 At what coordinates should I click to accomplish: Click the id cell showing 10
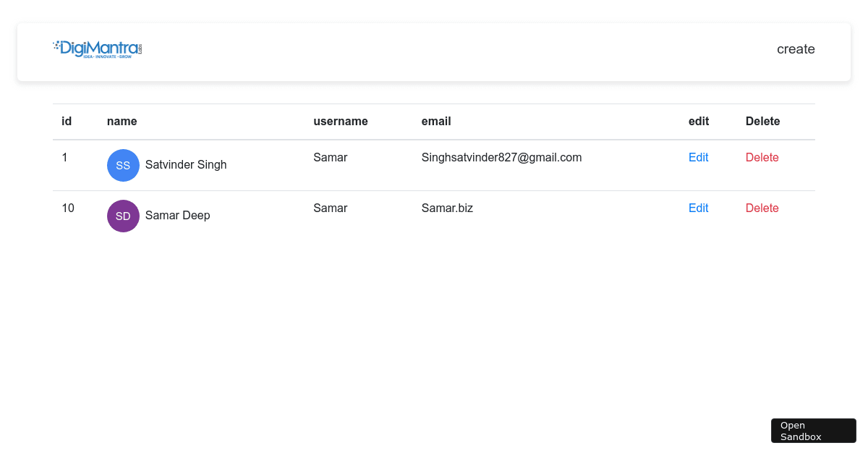[68, 208]
